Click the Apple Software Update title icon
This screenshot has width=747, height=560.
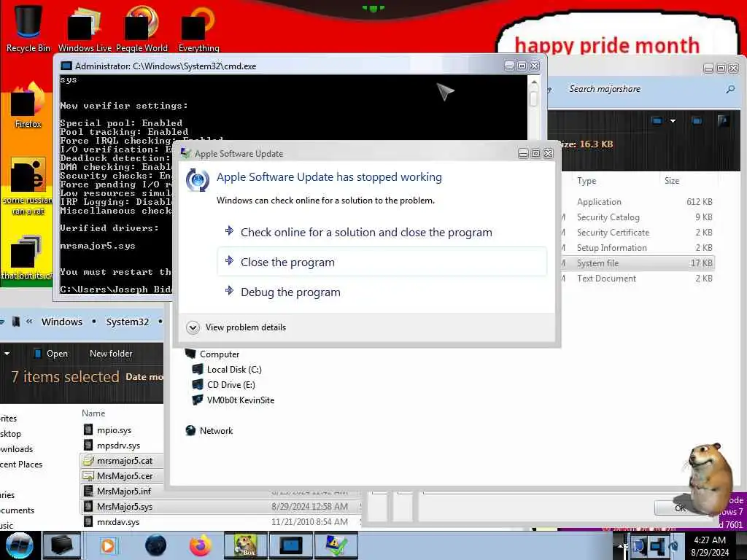[186, 153]
